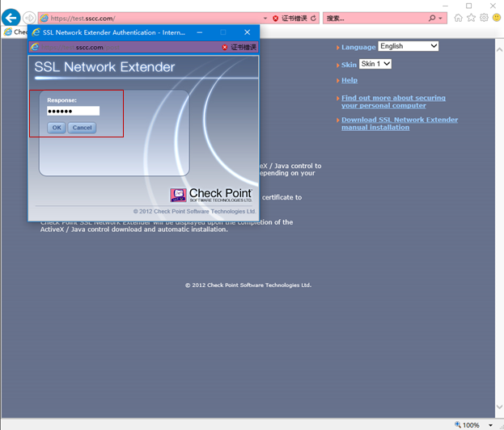The height and width of the screenshot is (430, 504).
Task: Refresh the page in the main browser
Action: [313, 19]
